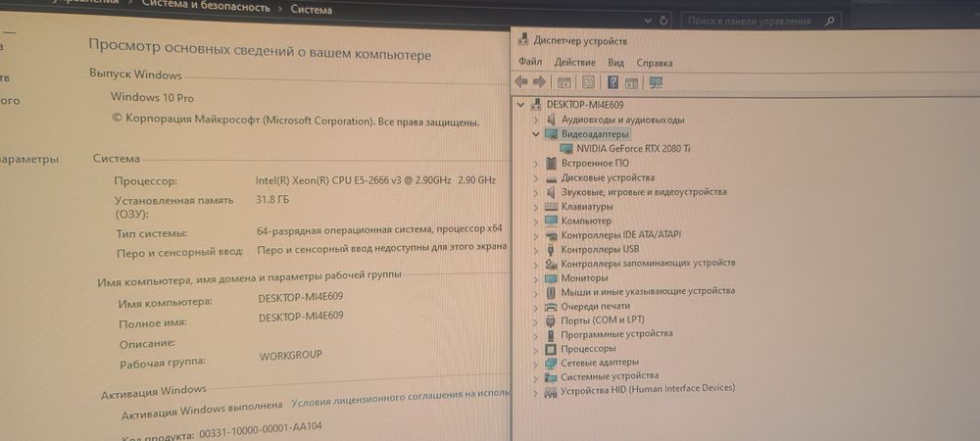Click the Очереди печати printer icon
The image size is (980, 441).
click(x=551, y=307)
